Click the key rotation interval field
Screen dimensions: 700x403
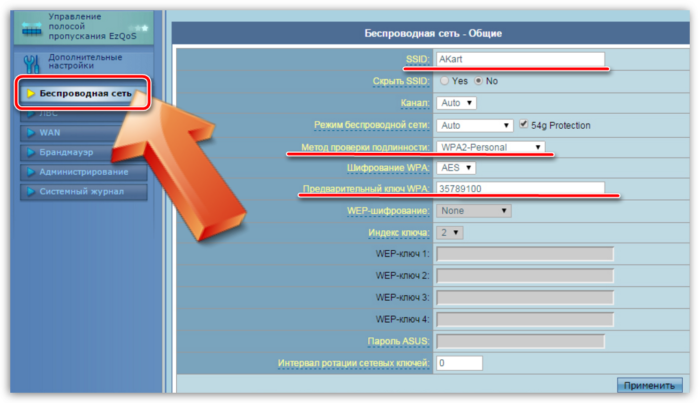click(x=459, y=363)
